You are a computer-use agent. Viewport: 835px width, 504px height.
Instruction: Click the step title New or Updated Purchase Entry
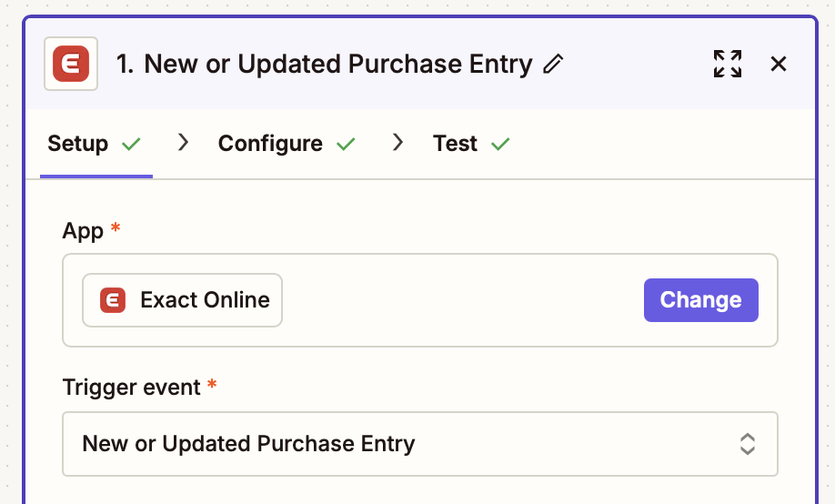click(x=325, y=64)
